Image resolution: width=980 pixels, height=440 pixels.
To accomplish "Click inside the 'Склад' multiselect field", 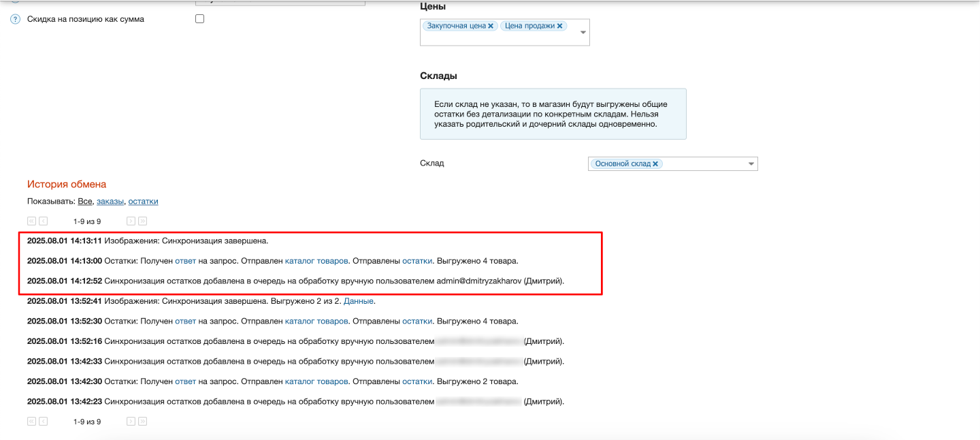I will coord(701,164).
